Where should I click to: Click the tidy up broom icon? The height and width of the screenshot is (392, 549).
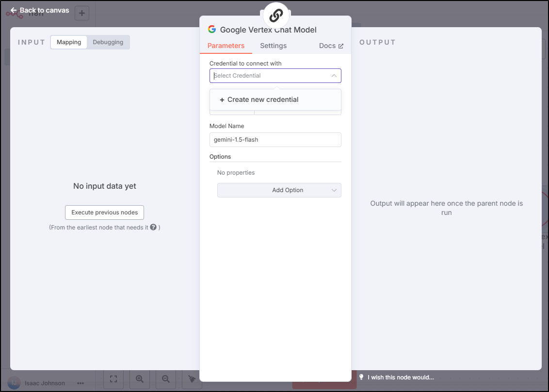192,379
